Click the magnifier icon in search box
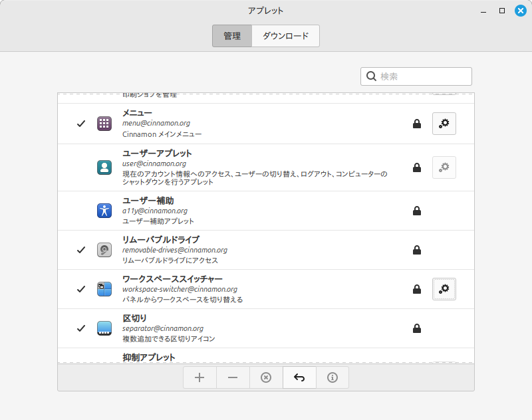This screenshot has width=532, height=420. [371, 76]
